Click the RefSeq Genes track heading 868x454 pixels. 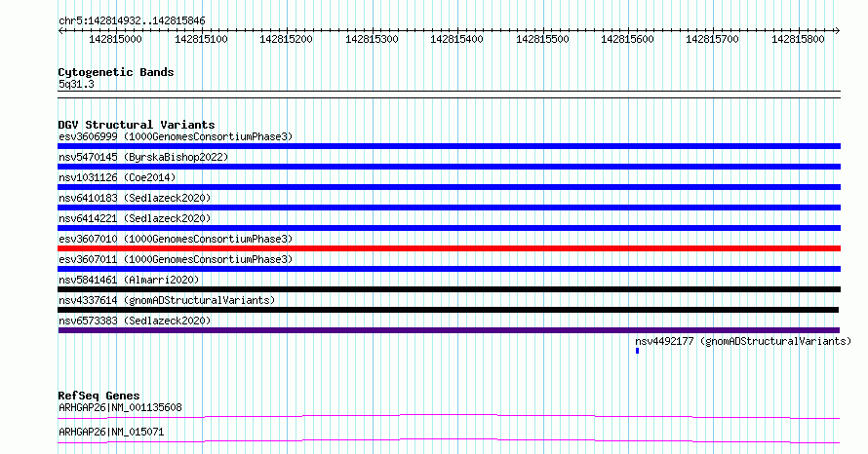(x=99, y=396)
